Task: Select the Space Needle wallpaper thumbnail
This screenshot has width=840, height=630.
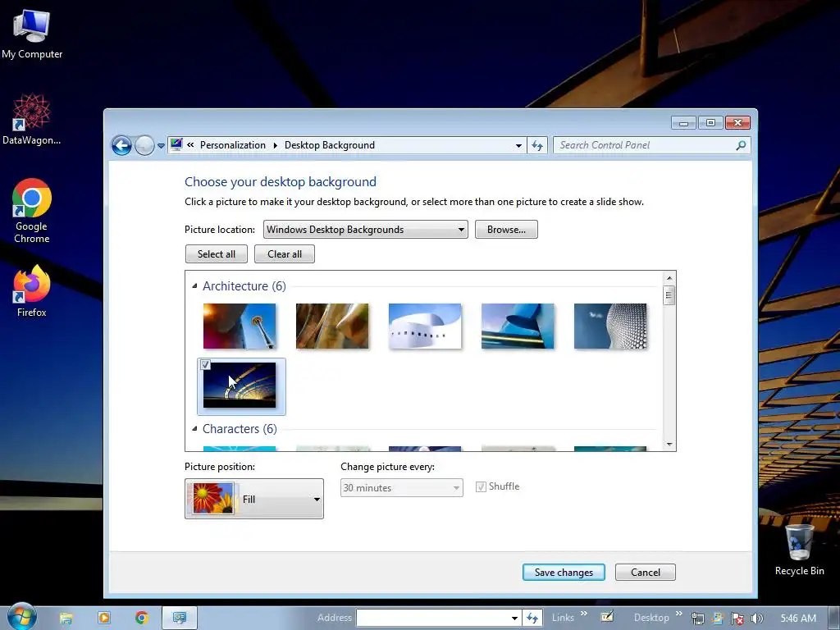Action: point(240,326)
